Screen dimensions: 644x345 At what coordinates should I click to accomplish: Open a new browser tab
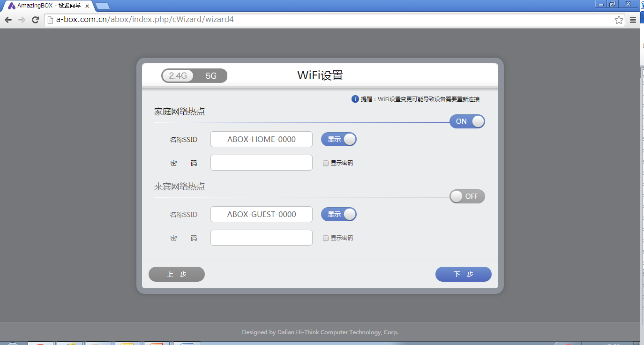(102, 6)
